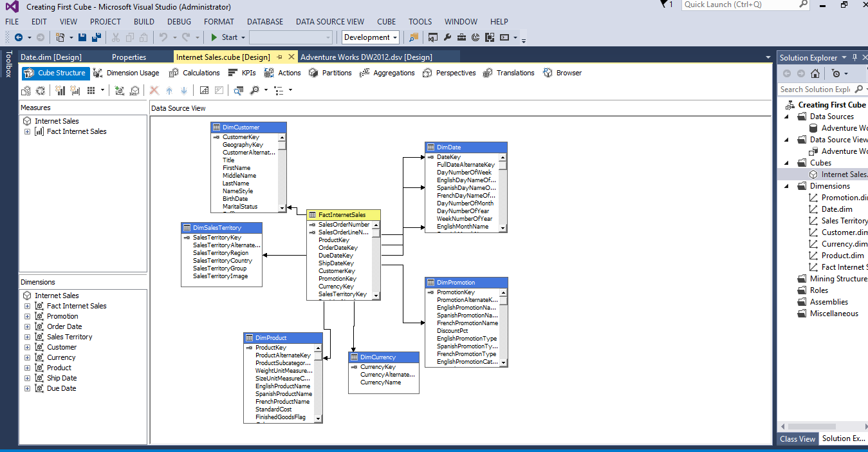Click the green Start debugging arrow
Image resolution: width=868 pixels, height=452 pixels.
[x=214, y=37]
